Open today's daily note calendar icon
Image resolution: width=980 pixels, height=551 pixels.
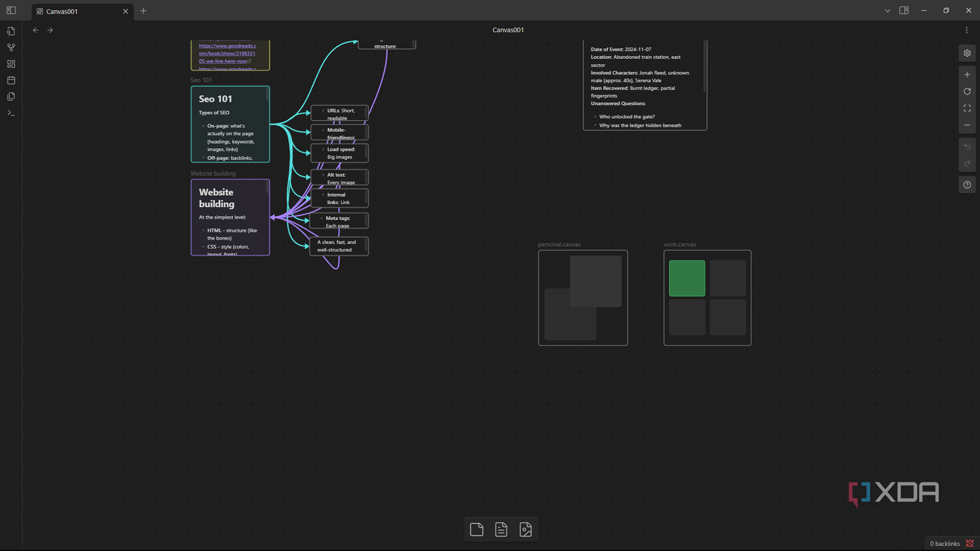(x=11, y=80)
